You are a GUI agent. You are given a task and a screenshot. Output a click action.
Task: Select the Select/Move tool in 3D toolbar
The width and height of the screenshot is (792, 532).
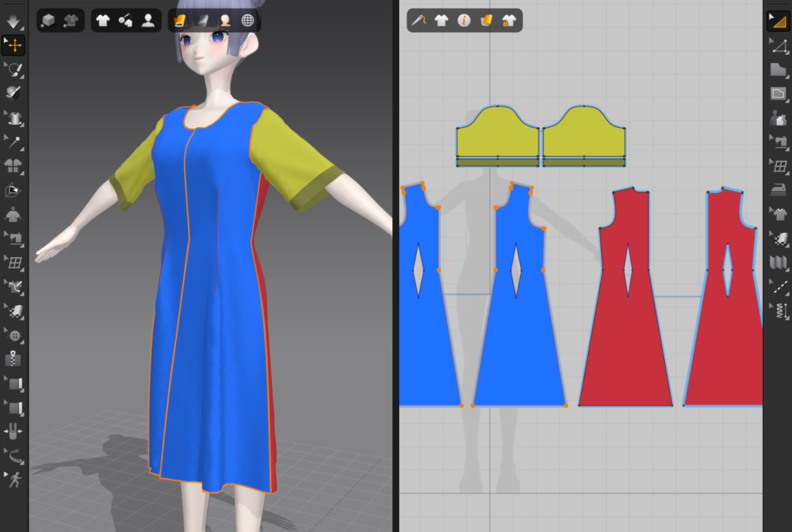point(14,45)
